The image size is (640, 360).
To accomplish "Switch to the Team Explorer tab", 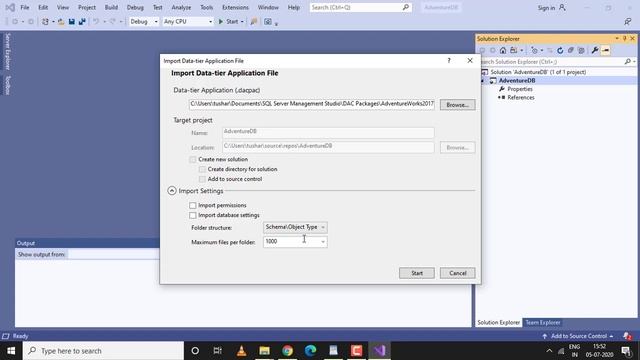I will coord(543,322).
